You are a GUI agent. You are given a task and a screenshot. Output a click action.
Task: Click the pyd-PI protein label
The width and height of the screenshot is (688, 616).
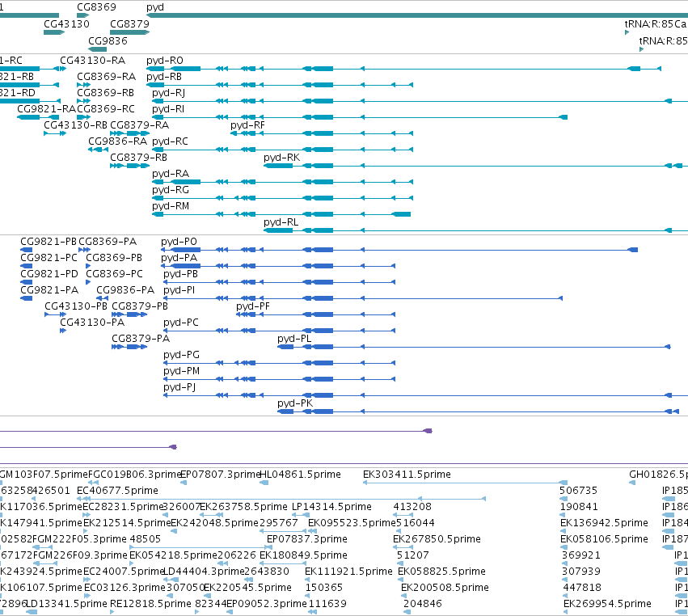pos(179,290)
